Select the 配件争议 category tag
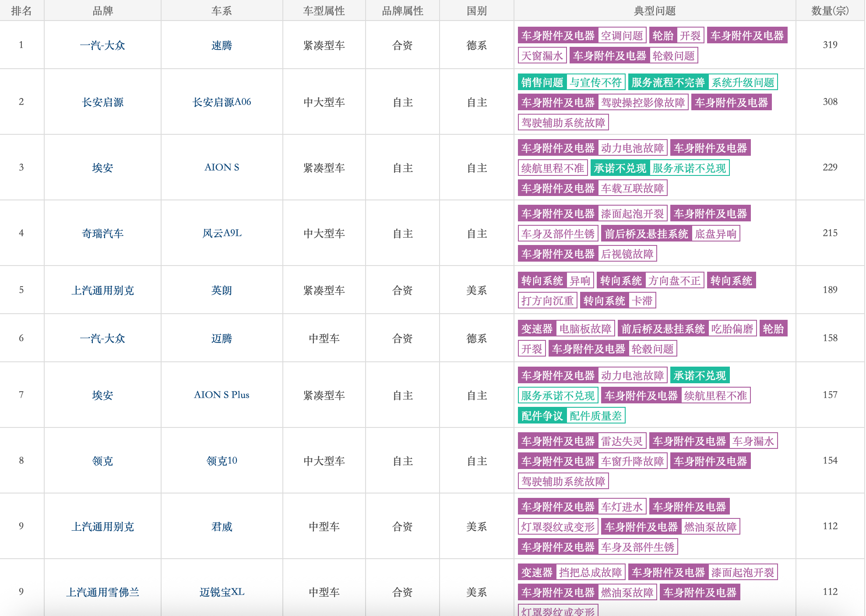Screen dimensions: 866x616 [542, 415]
